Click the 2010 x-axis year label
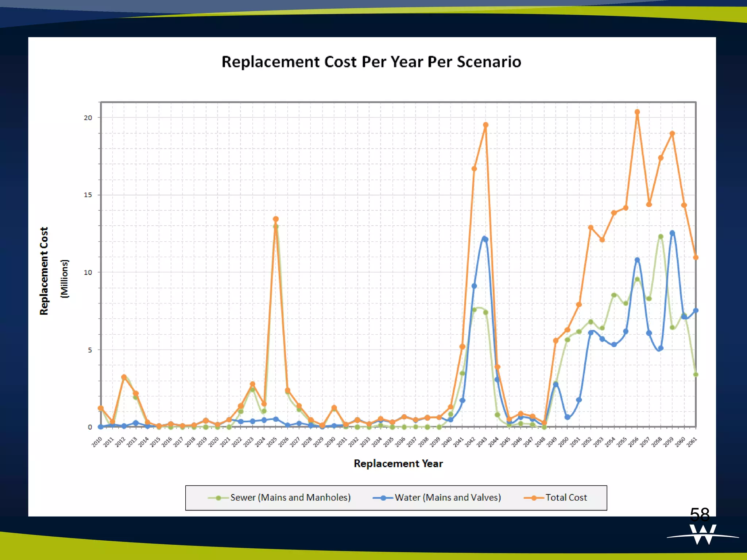The width and height of the screenshot is (747, 560). point(97,442)
